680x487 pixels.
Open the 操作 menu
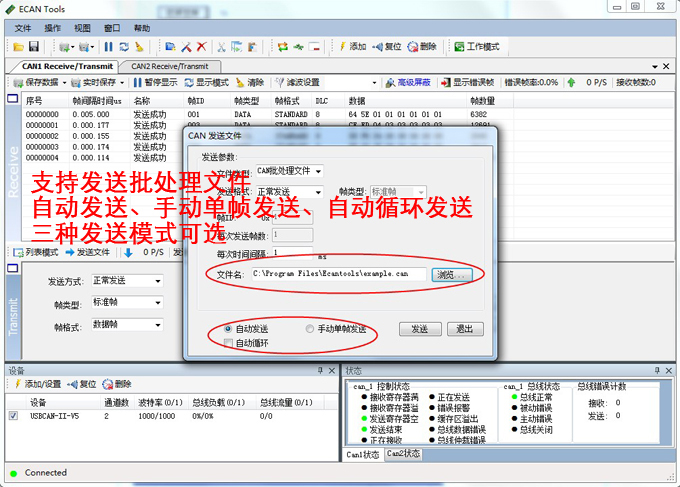(x=52, y=28)
